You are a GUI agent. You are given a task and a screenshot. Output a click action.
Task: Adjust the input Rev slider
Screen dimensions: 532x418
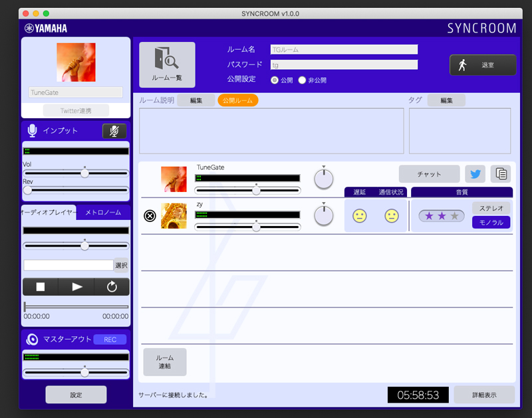(x=76, y=190)
